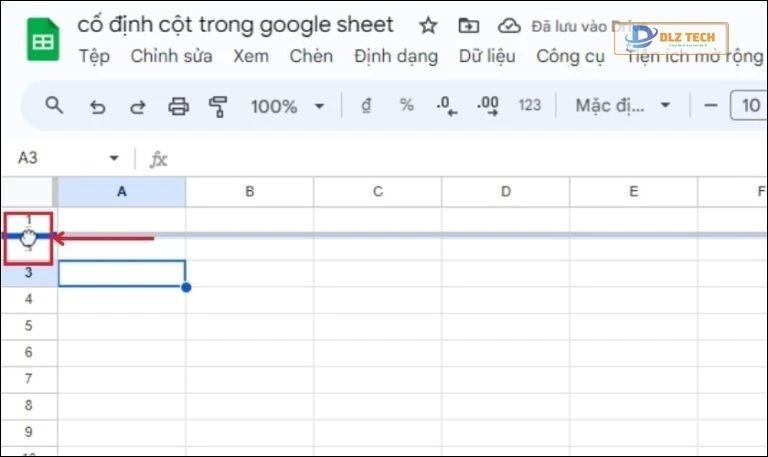The height and width of the screenshot is (457, 768).
Task: Open the Mặc định font dropdown
Action: pos(622,105)
